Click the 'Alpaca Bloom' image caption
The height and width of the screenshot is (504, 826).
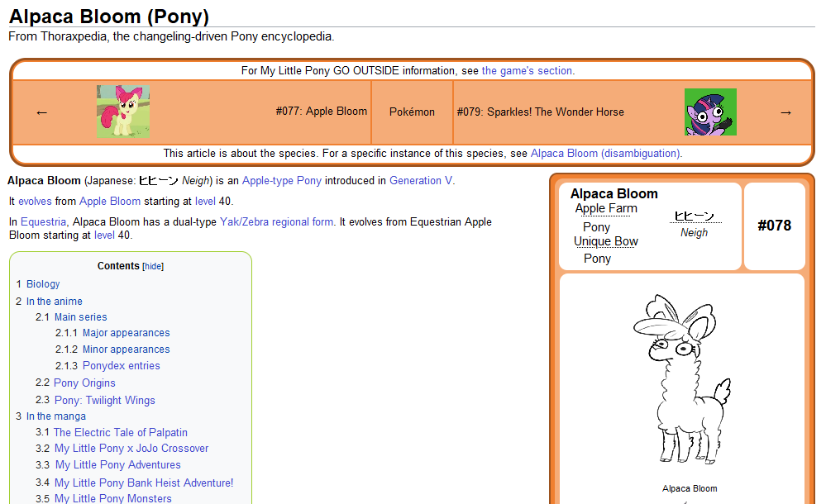pyautogui.click(x=690, y=488)
